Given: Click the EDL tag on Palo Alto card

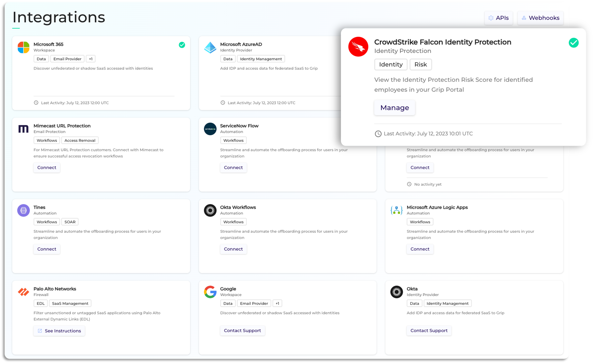Looking at the screenshot, I should tap(40, 303).
